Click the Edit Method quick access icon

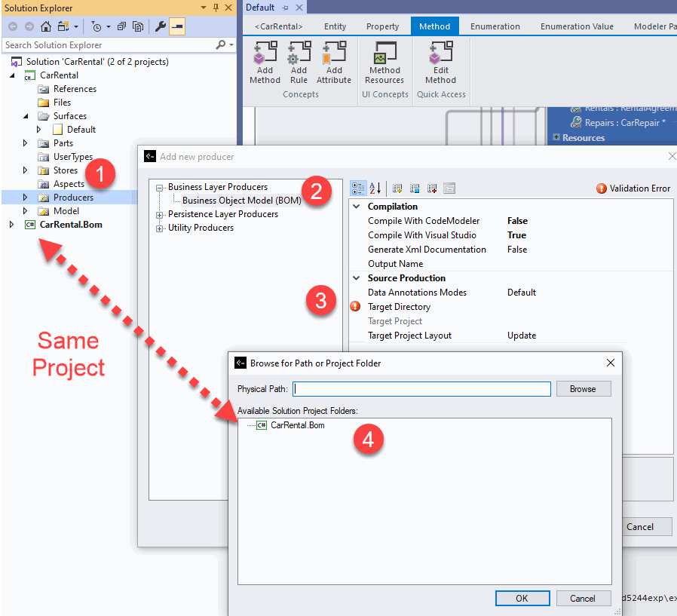point(440,63)
